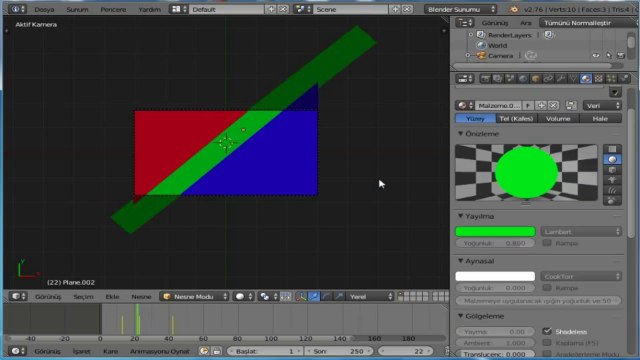Open the Ekle menu in 3D view header
The height and width of the screenshot is (360, 640).
(x=112, y=297)
